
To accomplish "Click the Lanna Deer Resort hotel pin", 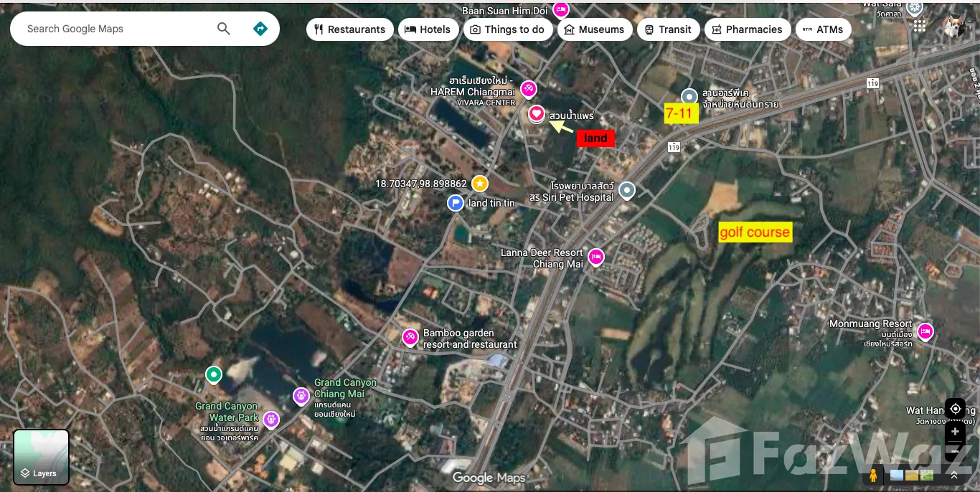I will 595,257.
